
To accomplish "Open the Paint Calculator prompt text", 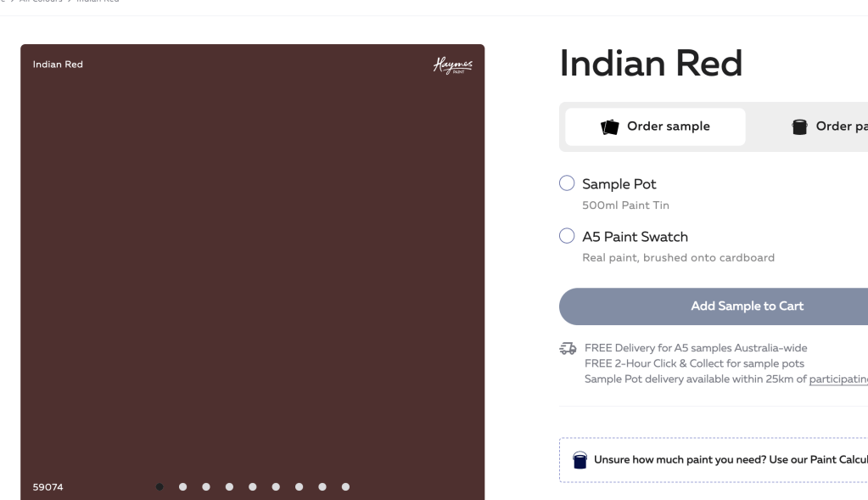I will pos(730,460).
